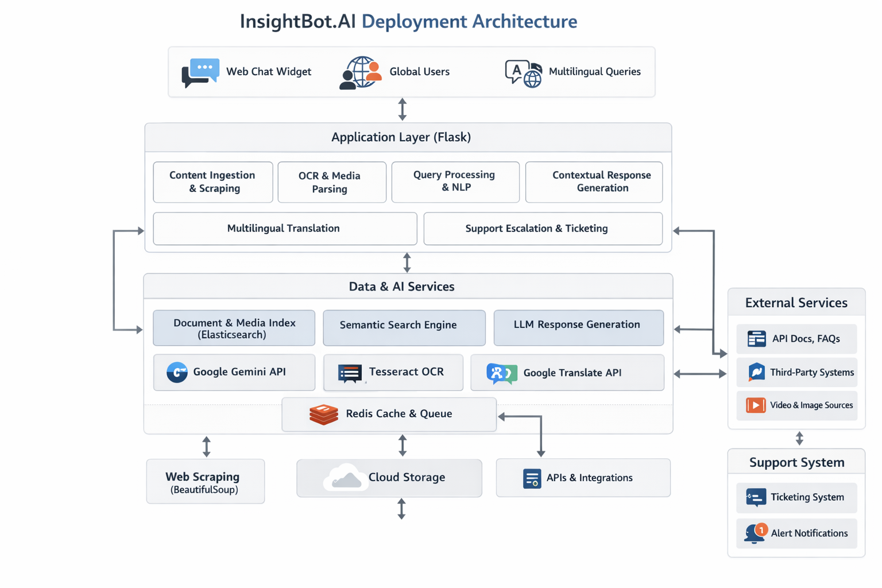This screenshot has width=882, height=588.
Task: Select the Support Escalation & Ticketing box
Action: tap(543, 229)
